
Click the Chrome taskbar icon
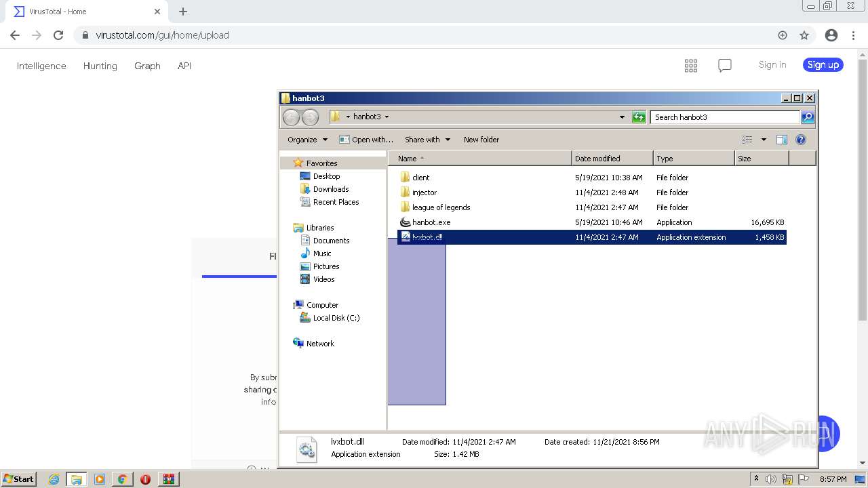coord(122,479)
